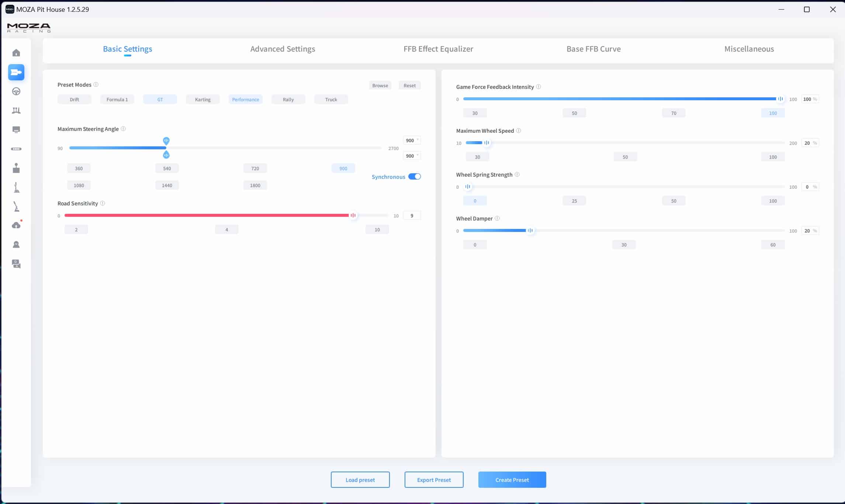The image size is (845, 504).
Task: Click the lower 900 steering angle stepper
Action: click(x=412, y=156)
